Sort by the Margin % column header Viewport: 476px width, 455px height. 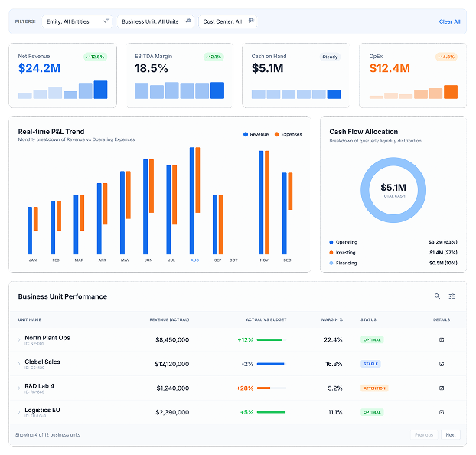tap(332, 319)
